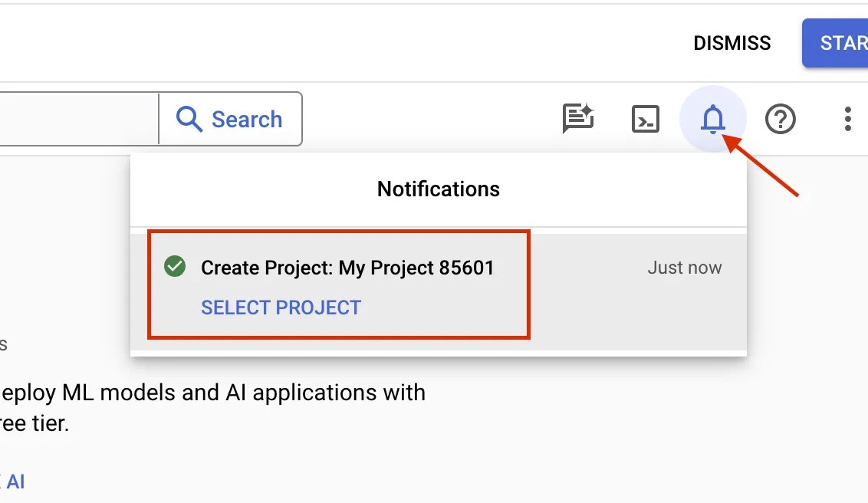This screenshot has width=868, height=503.
Task: Activate the Cloud Shell terminal icon
Action: pyautogui.click(x=646, y=119)
